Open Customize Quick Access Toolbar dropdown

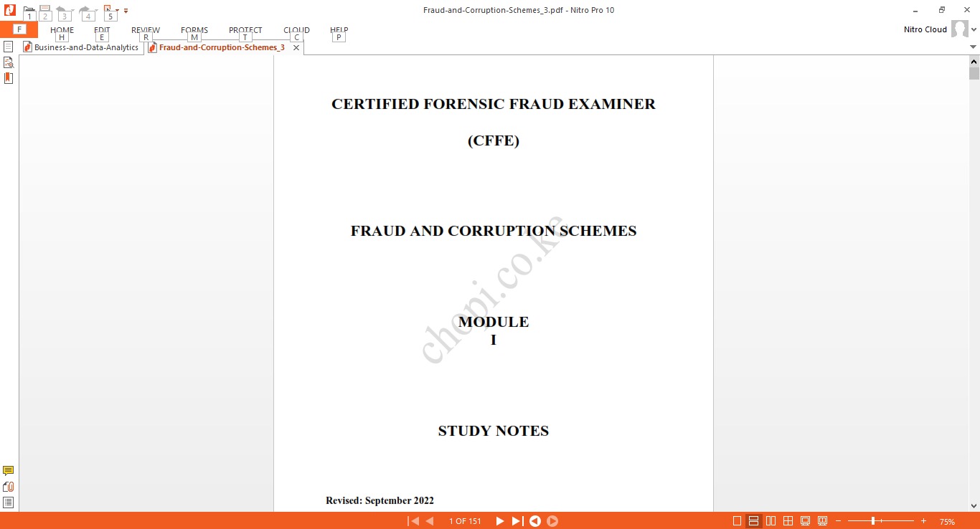point(126,11)
